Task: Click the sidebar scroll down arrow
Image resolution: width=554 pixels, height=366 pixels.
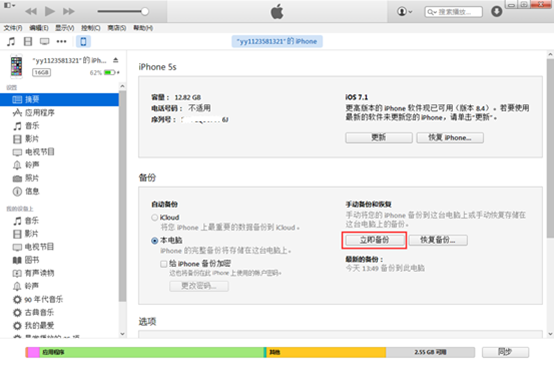Action: (x=122, y=334)
